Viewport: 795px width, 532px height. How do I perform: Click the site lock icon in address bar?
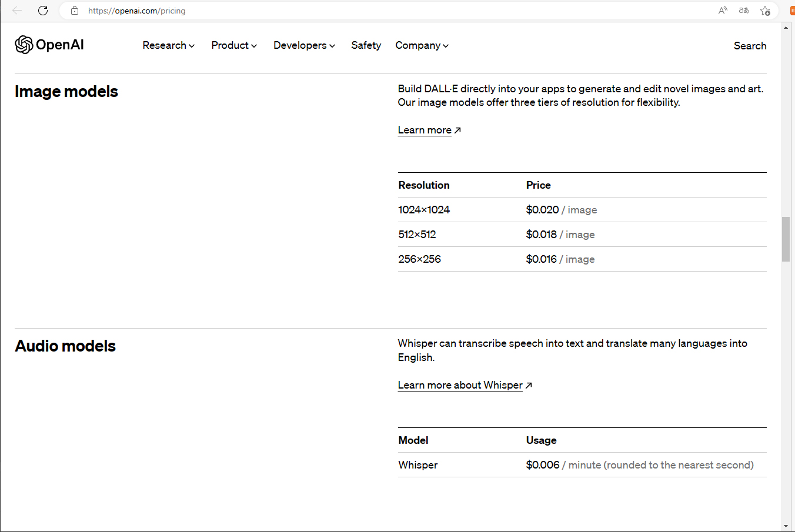click(x=75, y=11)
